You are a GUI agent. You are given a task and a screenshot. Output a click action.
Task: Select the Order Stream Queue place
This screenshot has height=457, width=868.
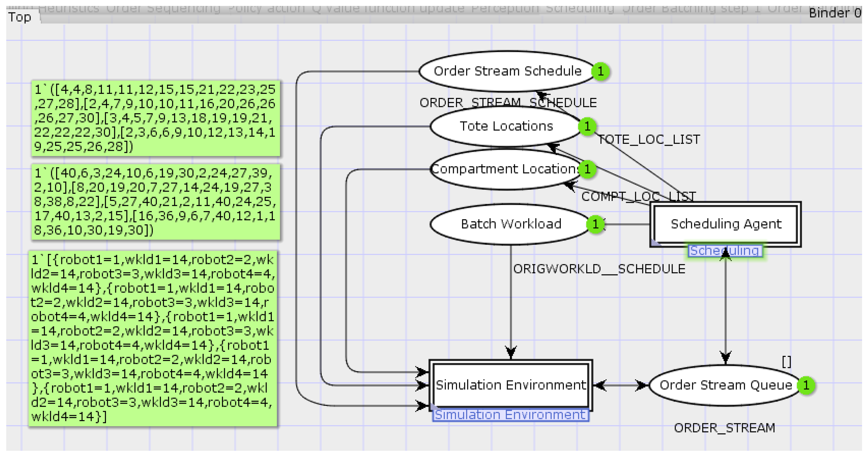725,385
